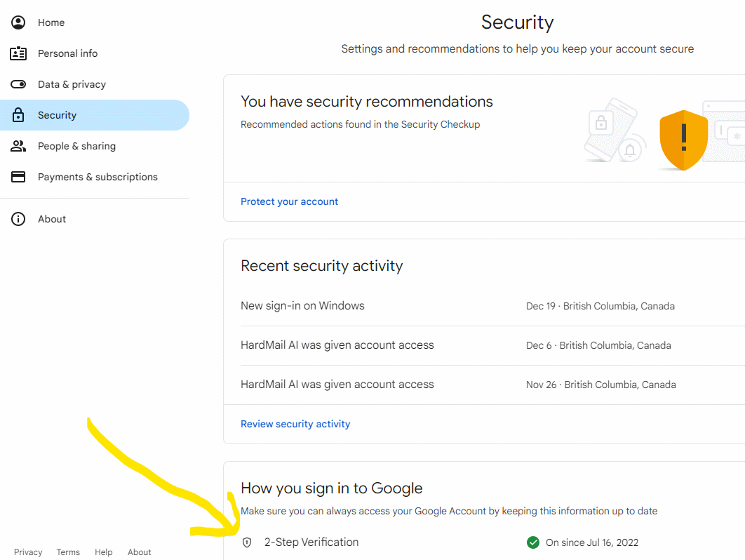Open Review security activity link
The width and height of the screenshot is (745, 560).
pos(295,424)
